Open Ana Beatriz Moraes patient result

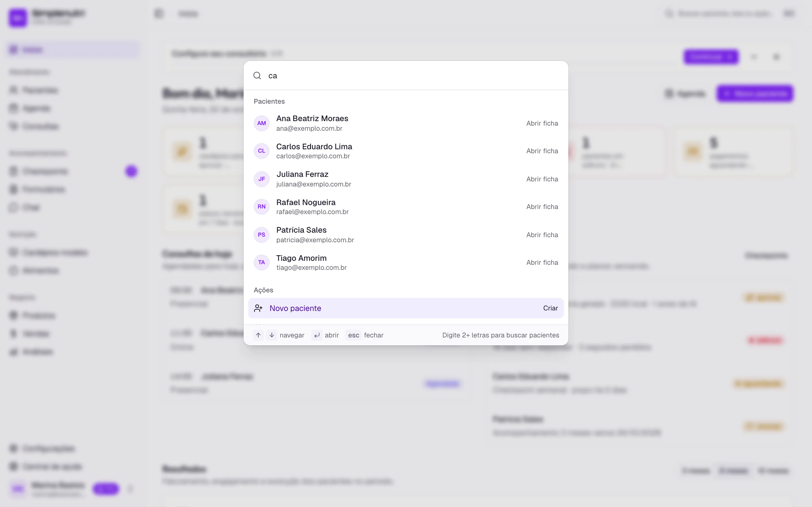(406, 123)
